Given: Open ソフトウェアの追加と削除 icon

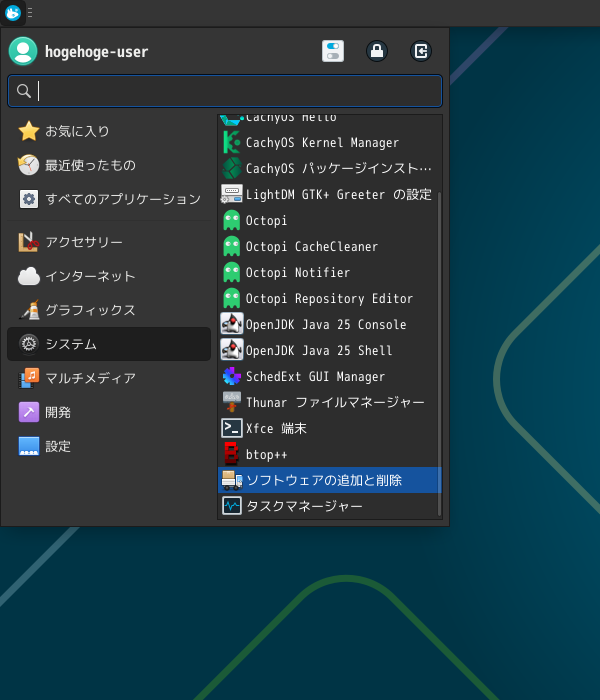Looking at the screenshot, I should (x=232, y=480).
